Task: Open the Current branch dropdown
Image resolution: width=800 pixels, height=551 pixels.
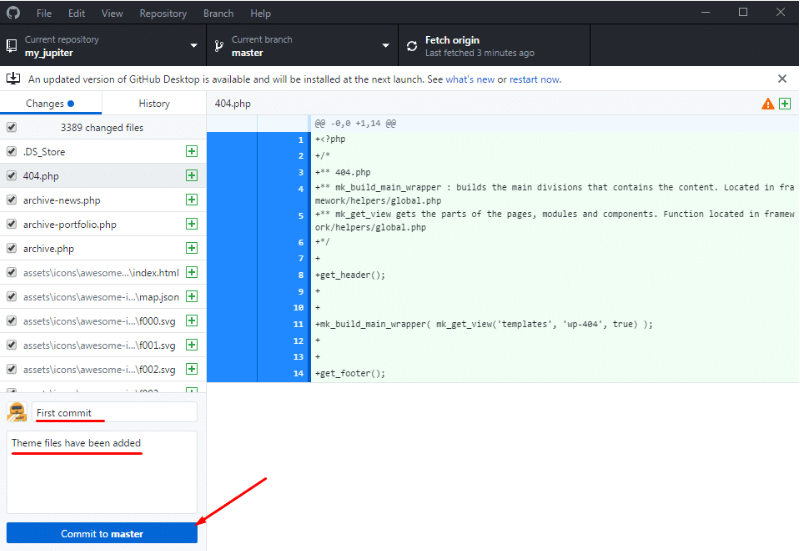Action: point(303,46)
